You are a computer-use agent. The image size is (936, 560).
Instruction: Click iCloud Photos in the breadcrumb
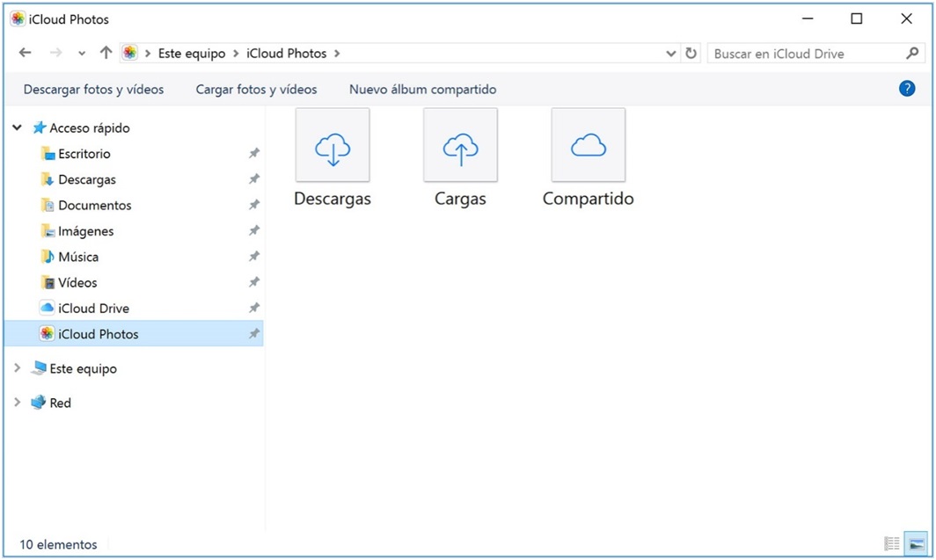click(287, 54)
